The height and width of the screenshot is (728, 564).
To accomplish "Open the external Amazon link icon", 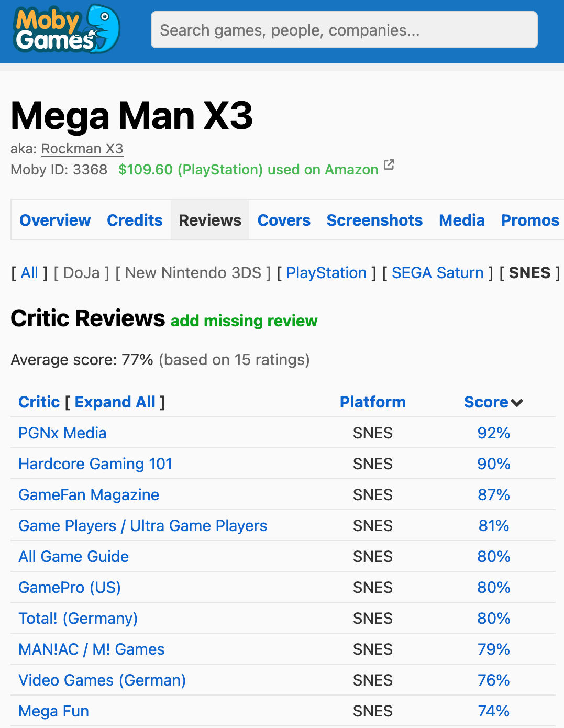I will click(389, 165).
